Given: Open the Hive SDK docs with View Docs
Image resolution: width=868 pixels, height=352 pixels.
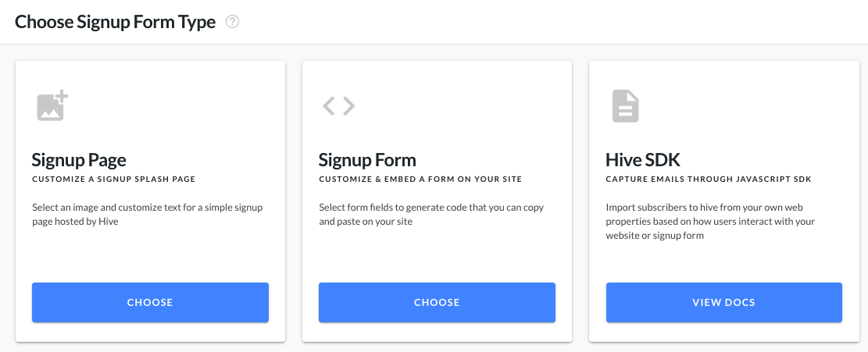Looking at the screenshot, I should point(724,302).
